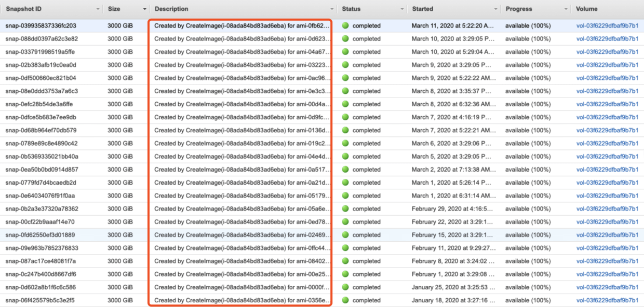Click green status dot for snap-039935837336fc203
This screenshot has height=307, width=644.
(345, 25)
